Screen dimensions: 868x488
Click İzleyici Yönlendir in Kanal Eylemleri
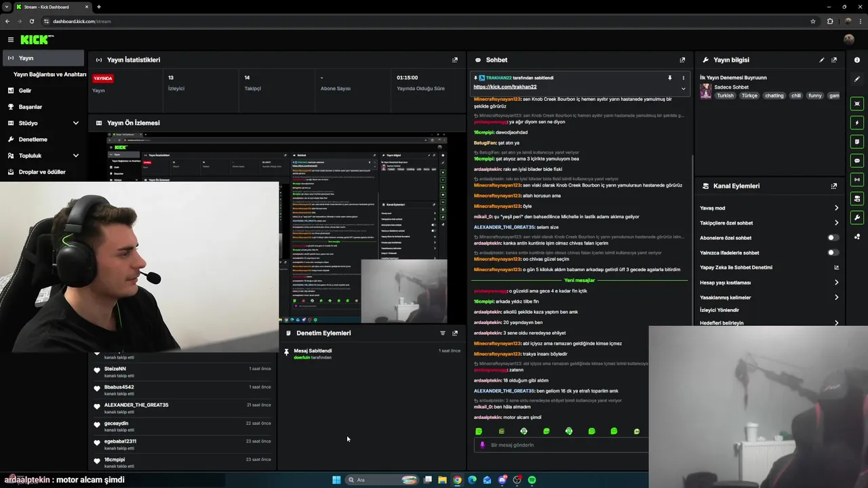click(719, 310)
